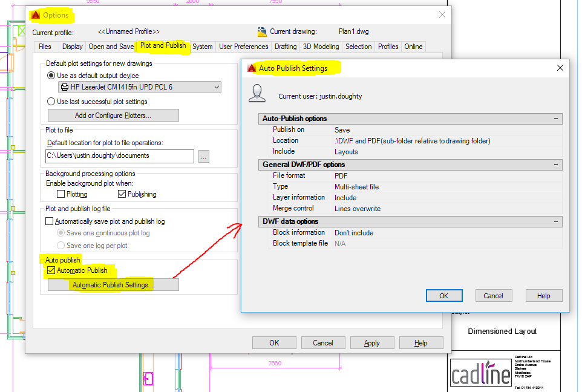Uncheck the Publishing background checkbox
Viewport: 582px width, 392px height.
point(122,194)
